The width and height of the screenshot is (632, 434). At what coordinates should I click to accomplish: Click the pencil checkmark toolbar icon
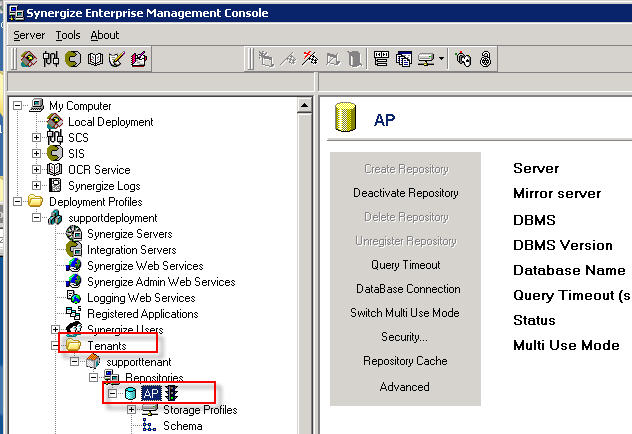pyautogui.click(x=117, y=59)
